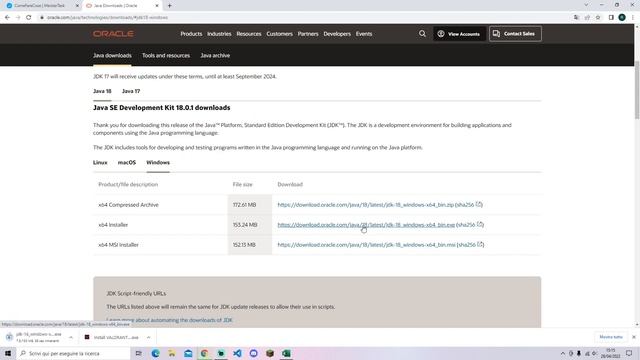640x360 pixels.
Task: Switch to the Java archive tab
Action: coord(215,56)
